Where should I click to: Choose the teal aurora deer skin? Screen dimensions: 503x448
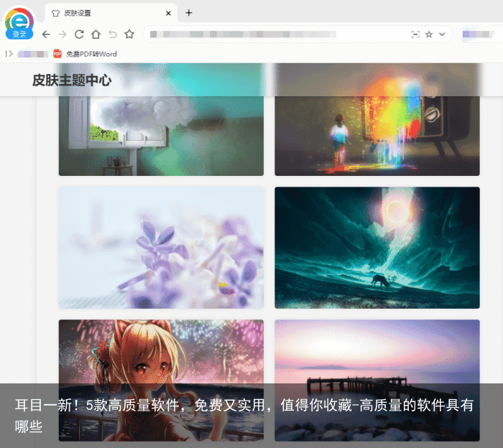(377, 248)
